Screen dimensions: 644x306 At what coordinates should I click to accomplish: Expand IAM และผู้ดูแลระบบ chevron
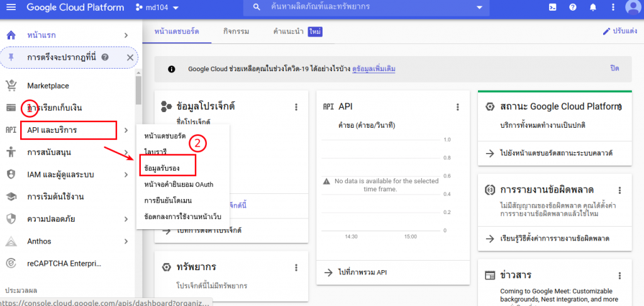(126, 174)
